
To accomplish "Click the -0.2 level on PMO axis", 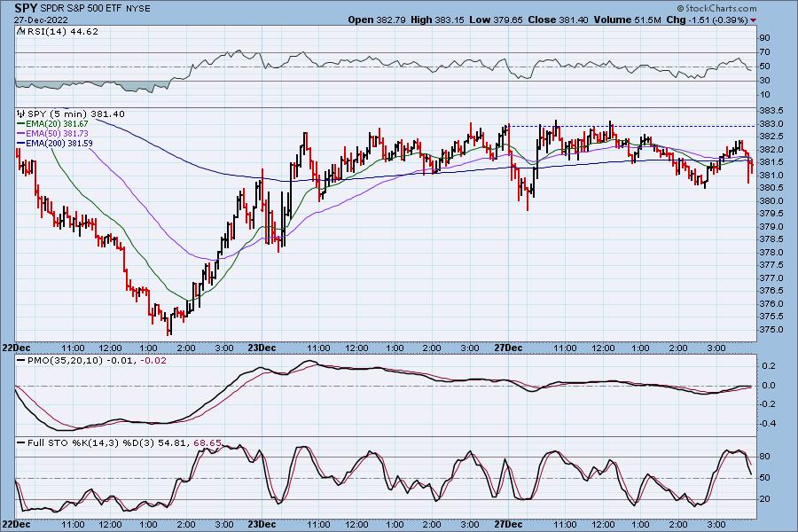I will point(768,404).
